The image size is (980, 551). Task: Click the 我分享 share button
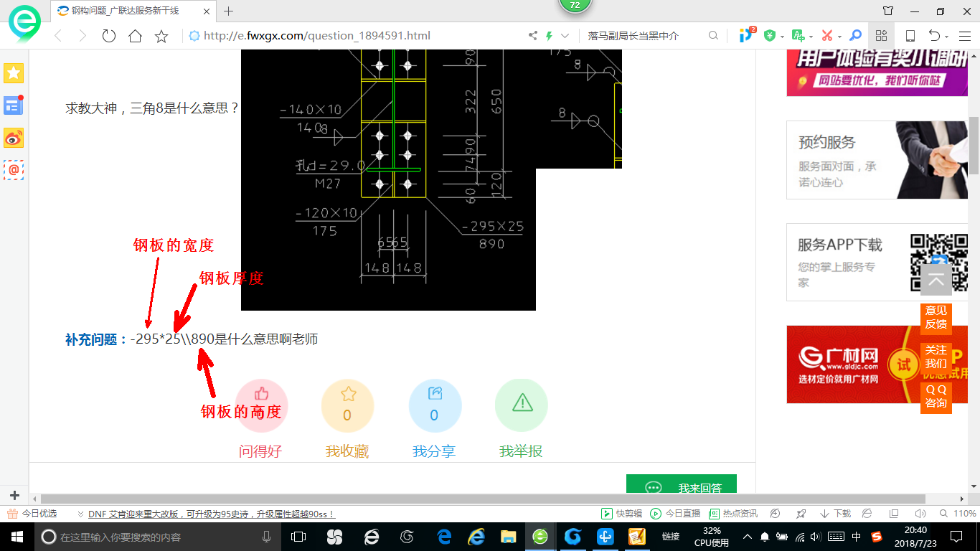pos(434,405)
